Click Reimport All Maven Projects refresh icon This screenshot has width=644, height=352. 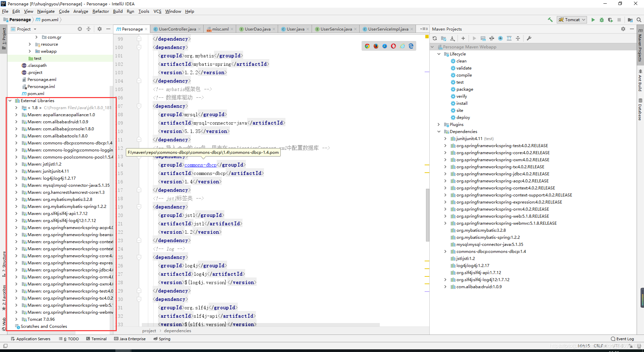(x=435, y=38)
